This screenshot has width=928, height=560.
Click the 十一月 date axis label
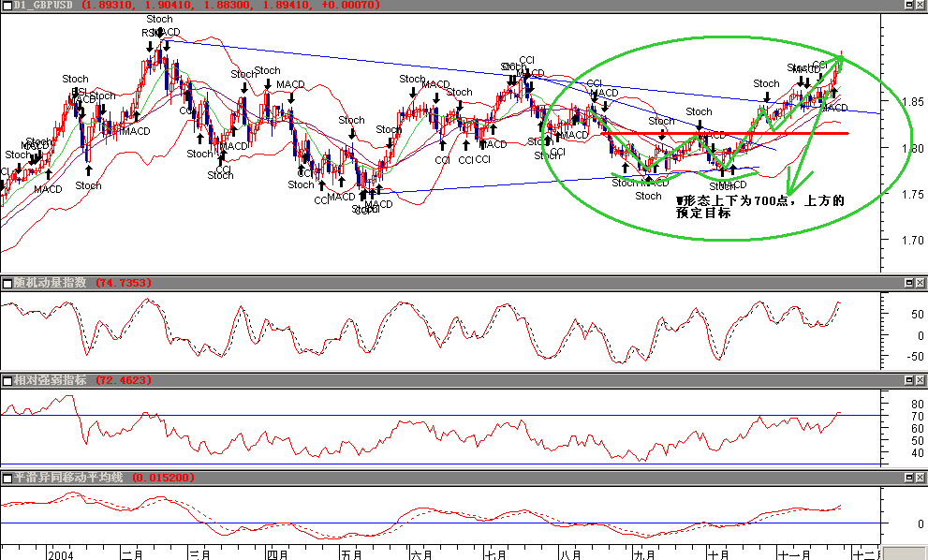[795, 554]
